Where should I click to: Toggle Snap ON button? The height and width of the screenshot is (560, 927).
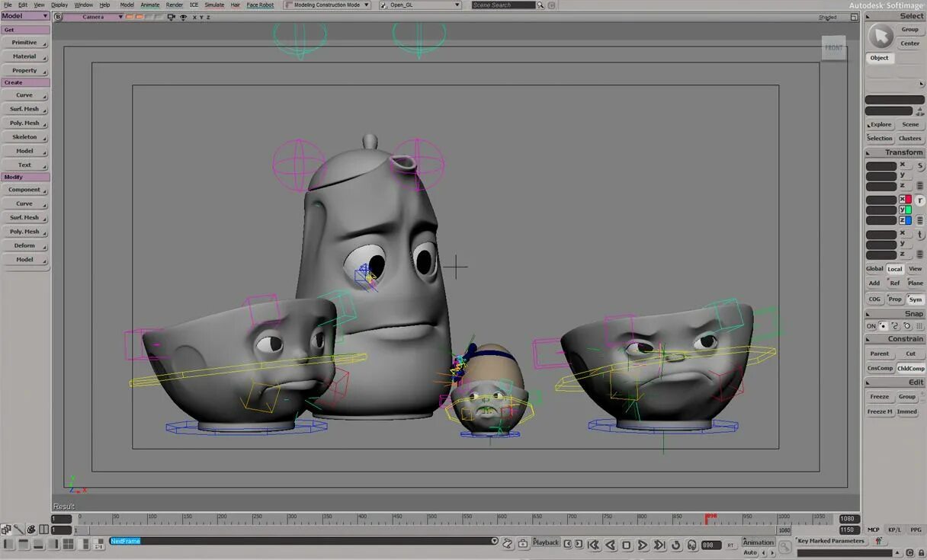[871, 326]
